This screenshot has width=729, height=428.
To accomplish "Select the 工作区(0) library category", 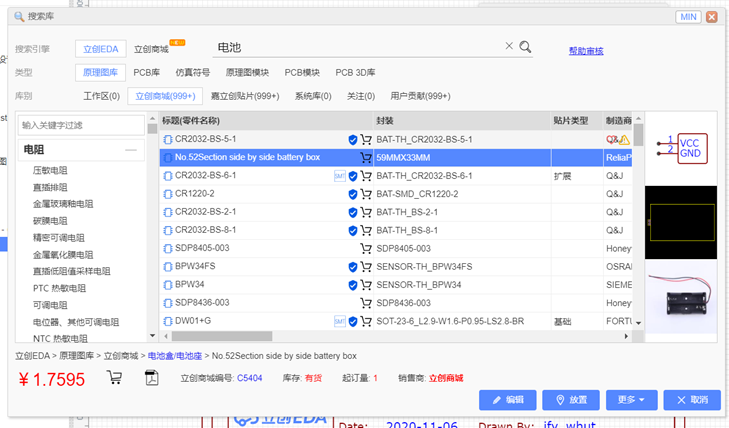I will 101,96.
